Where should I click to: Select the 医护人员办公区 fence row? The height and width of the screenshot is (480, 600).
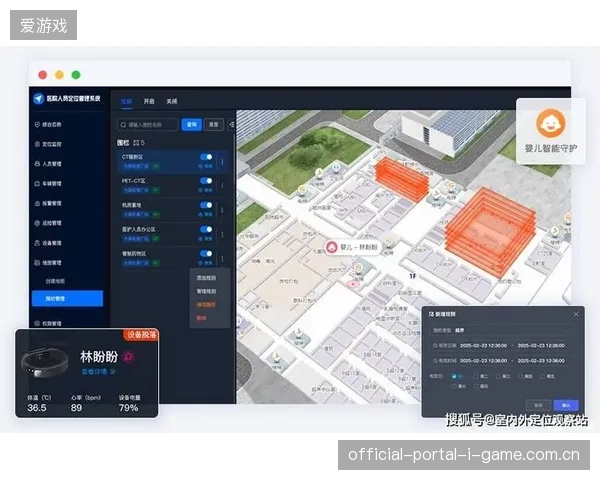173,234
